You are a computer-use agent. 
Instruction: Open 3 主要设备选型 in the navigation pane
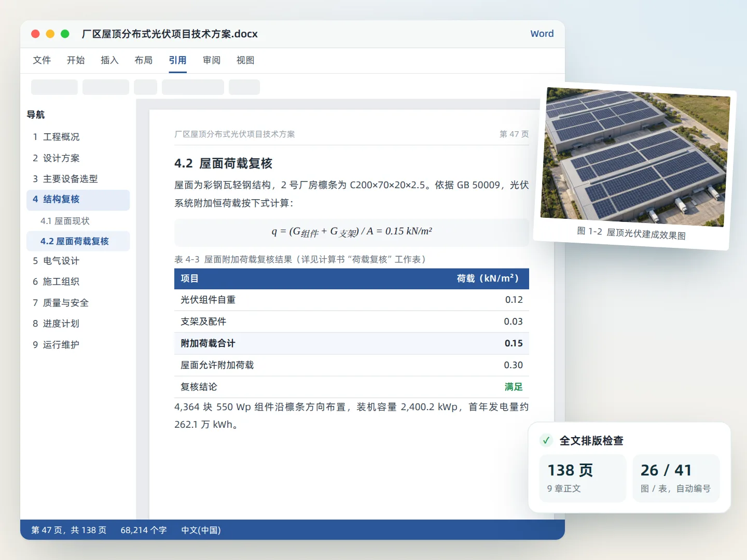(x=78, y=179)
